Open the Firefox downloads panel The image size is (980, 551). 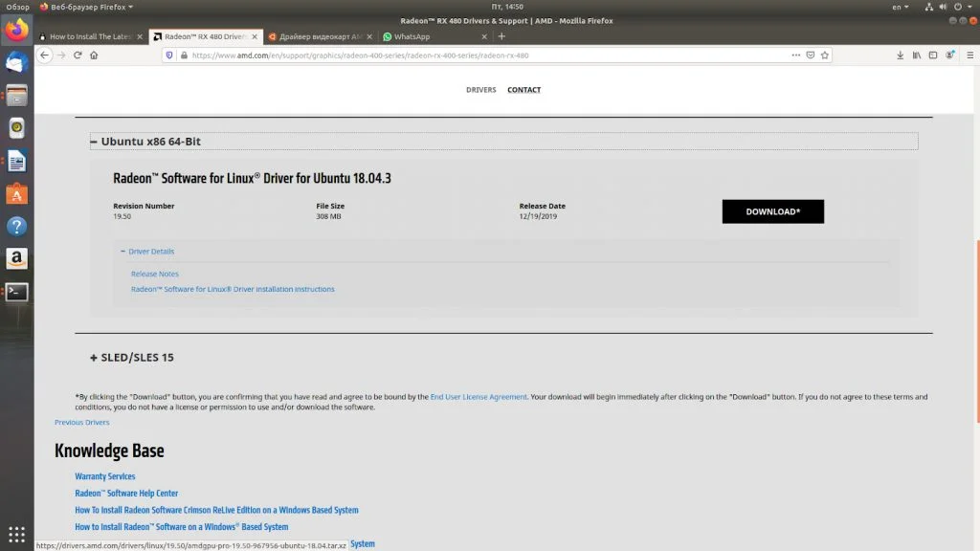point(901,55)
